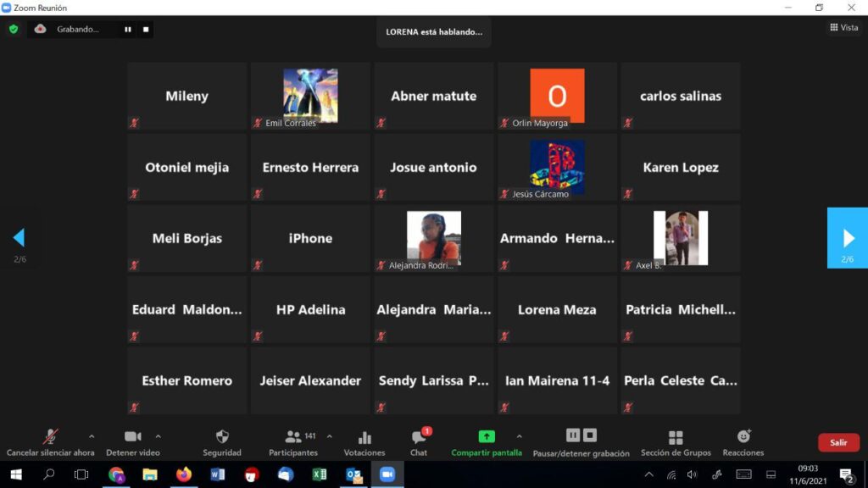This screenshot has height=488, width=868.
Task: Open the Seguridad shield options
Action: pos(222,441)
